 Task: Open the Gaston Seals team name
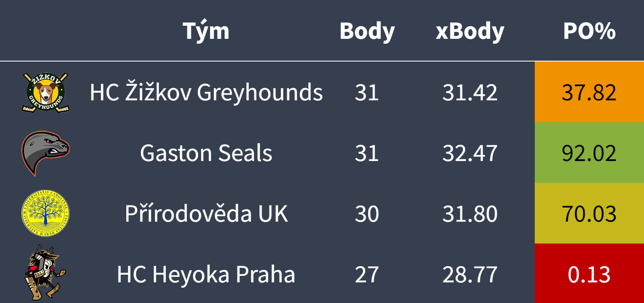point(206,153)
